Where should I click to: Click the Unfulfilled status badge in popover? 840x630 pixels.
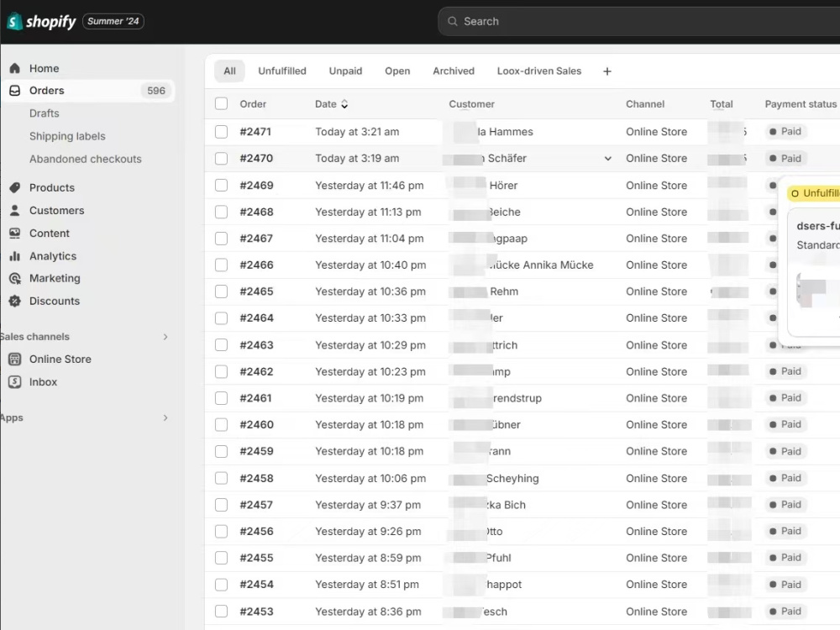pos(814,193)
